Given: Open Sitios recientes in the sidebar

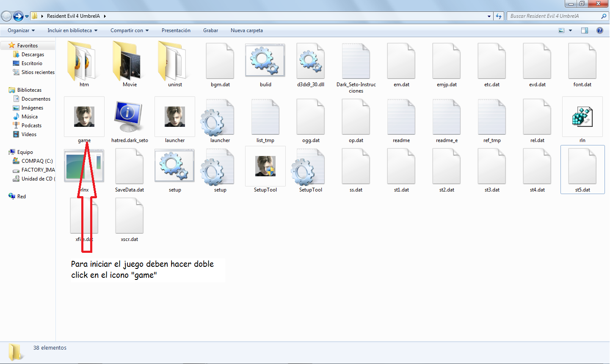Looking at the screenshot, I should [38, 72].
